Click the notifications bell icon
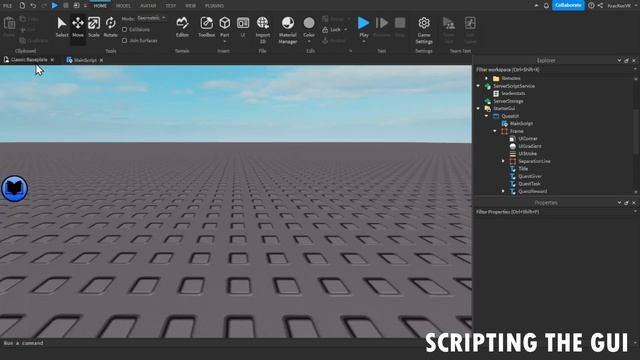 [x=546, y=6]
